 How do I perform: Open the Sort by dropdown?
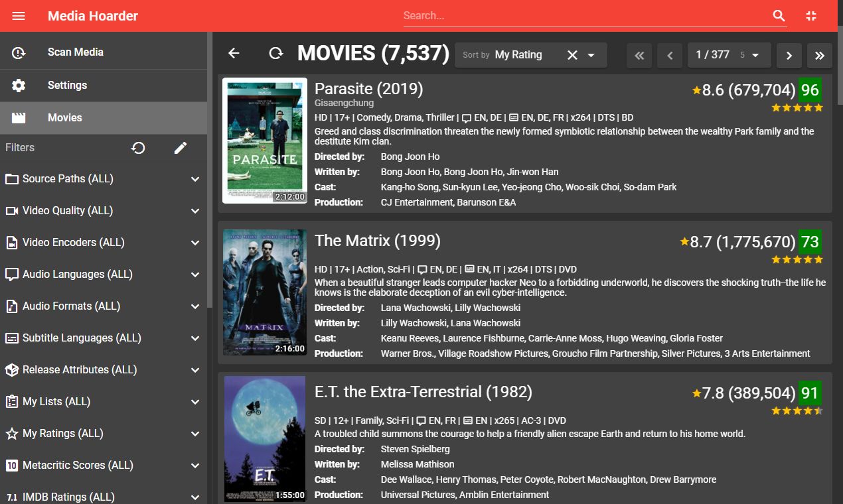tap(591, 55)
